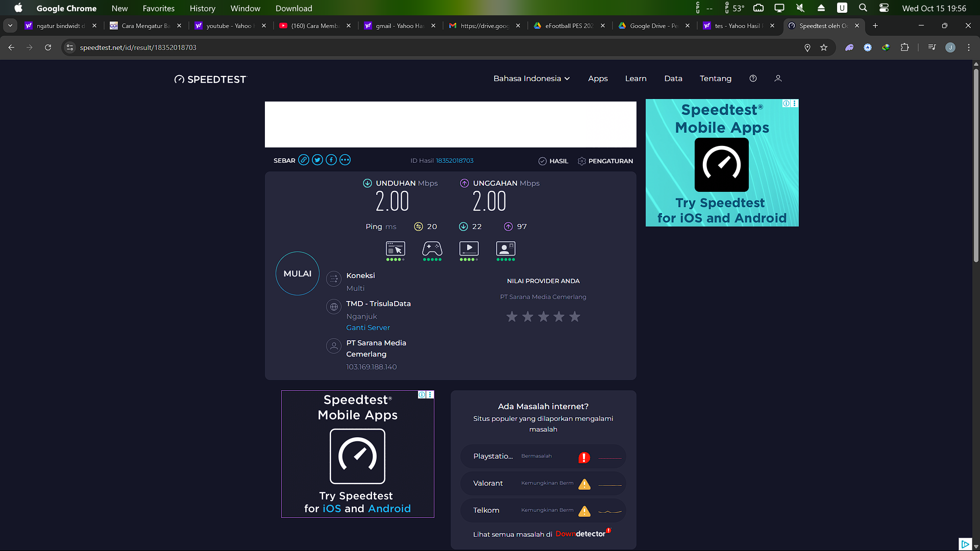The height and width of the screenshot is (551, 980).
Task: Open the Tentang menu item
Action: coord(716,79)
